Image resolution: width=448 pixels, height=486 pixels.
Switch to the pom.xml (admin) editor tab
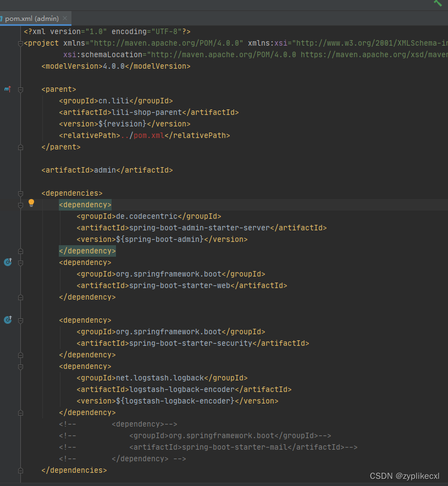[x=30, y=18]
